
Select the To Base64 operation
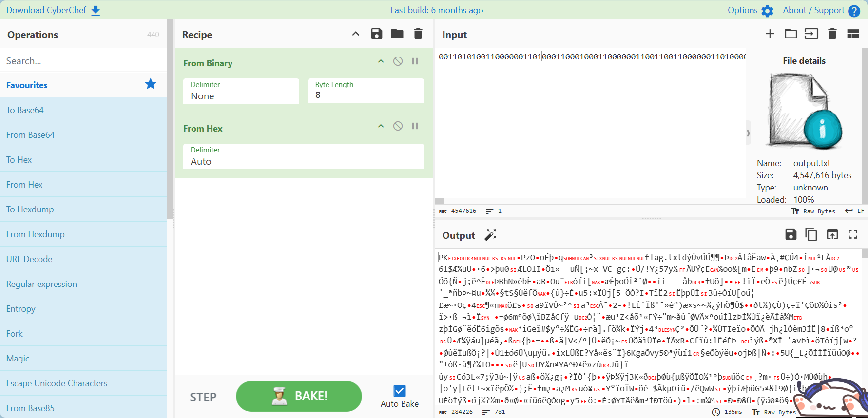point(83,110)
